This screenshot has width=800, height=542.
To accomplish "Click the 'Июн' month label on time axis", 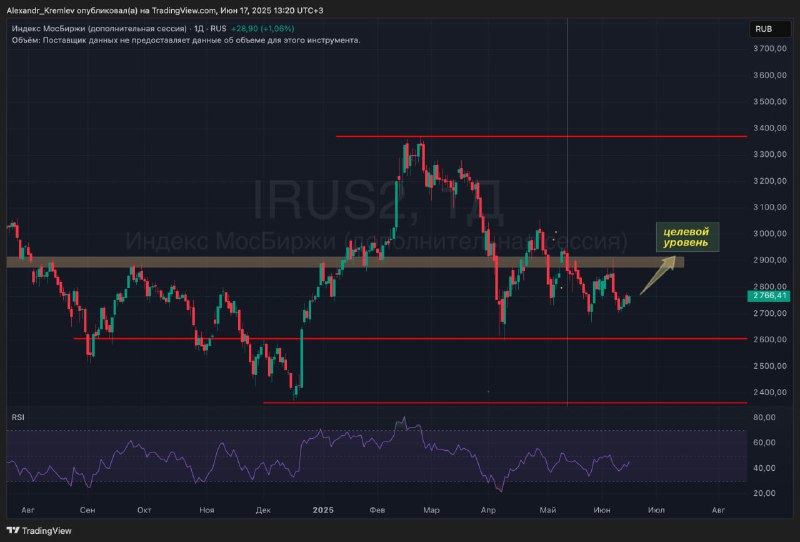I will (602, 510).
